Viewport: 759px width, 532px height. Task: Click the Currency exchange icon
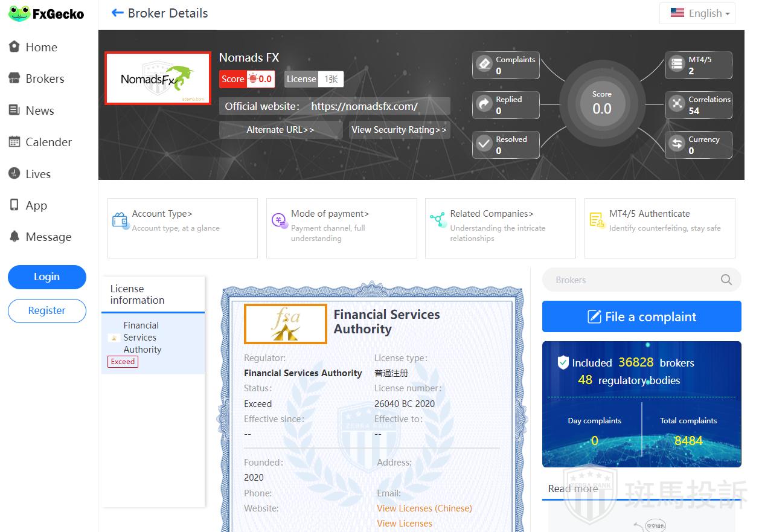[x=676, y=144]
